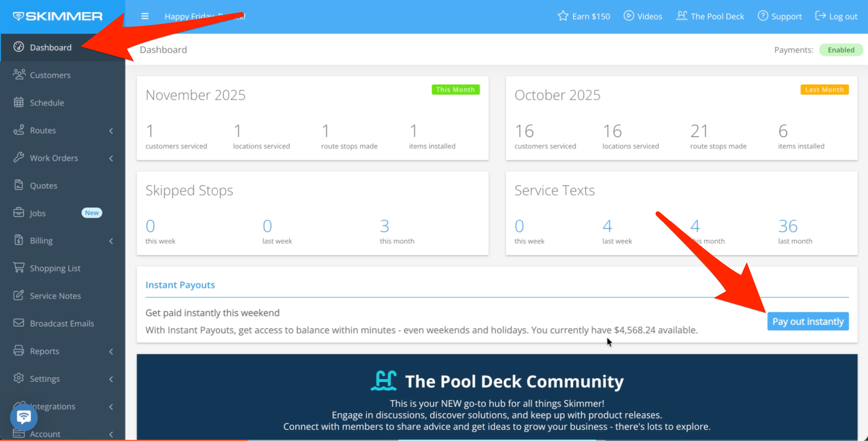Click the Shopping List cart icon
The height and width of the screenshot is (441, 868).
tap(19, 268)
